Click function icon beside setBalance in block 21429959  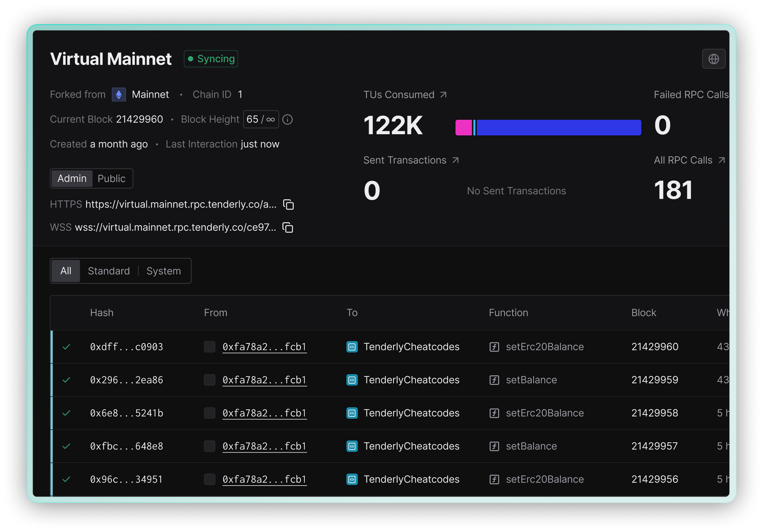(x=494, y=380)
